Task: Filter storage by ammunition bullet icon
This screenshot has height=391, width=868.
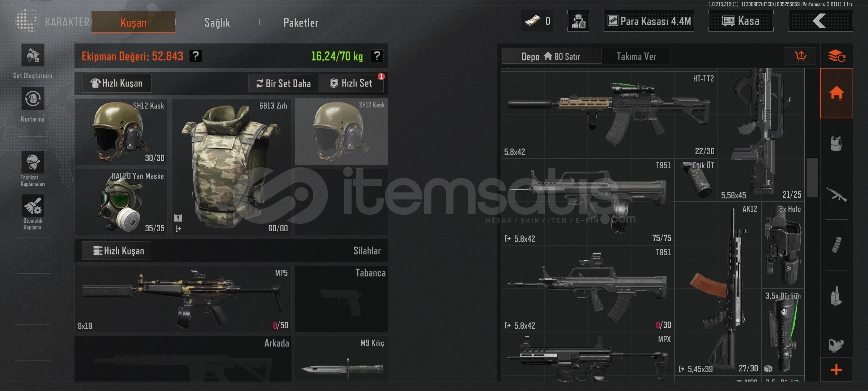Action: pos(837,296)
